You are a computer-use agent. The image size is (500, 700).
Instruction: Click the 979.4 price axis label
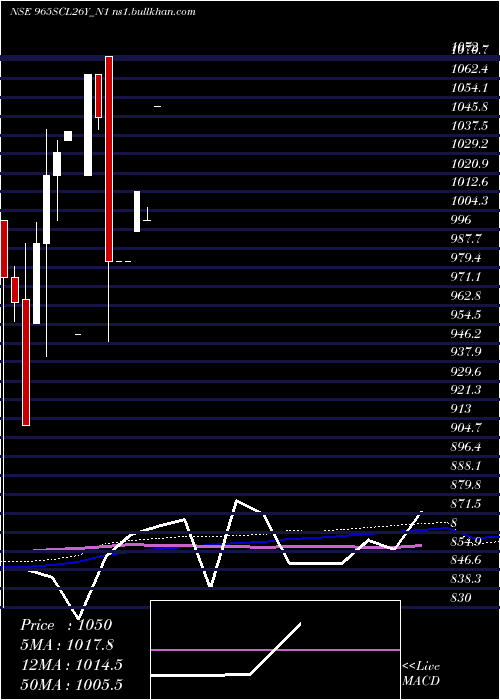click(467, 258)
